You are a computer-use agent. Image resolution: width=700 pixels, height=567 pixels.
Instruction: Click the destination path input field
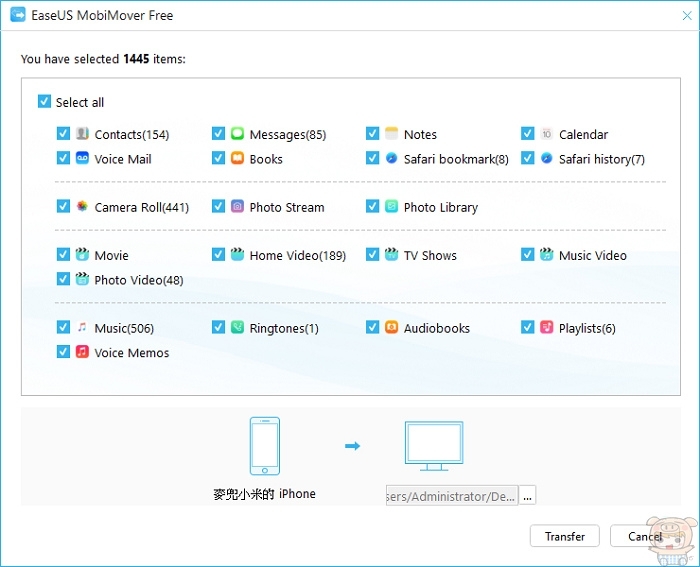coord(451,496)
